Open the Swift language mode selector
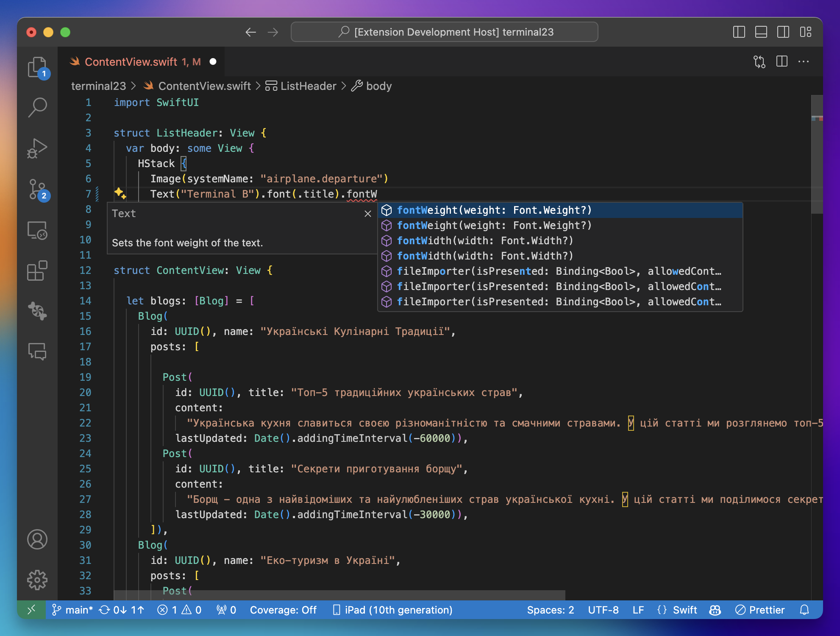The image size is (840, 636). click(684, 610)
